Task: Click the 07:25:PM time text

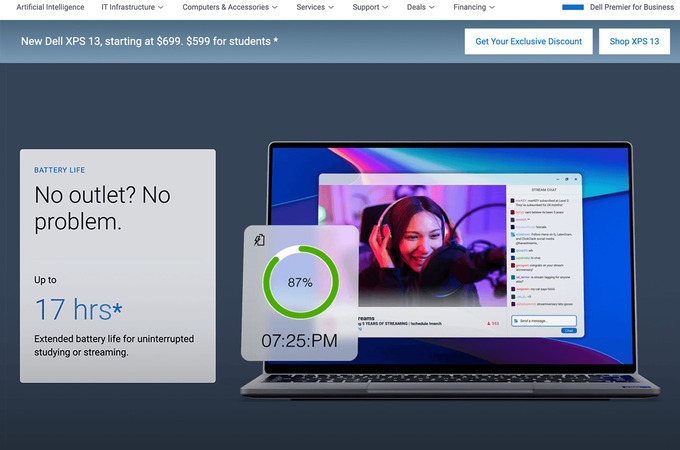Action: (x=299, y=341)
